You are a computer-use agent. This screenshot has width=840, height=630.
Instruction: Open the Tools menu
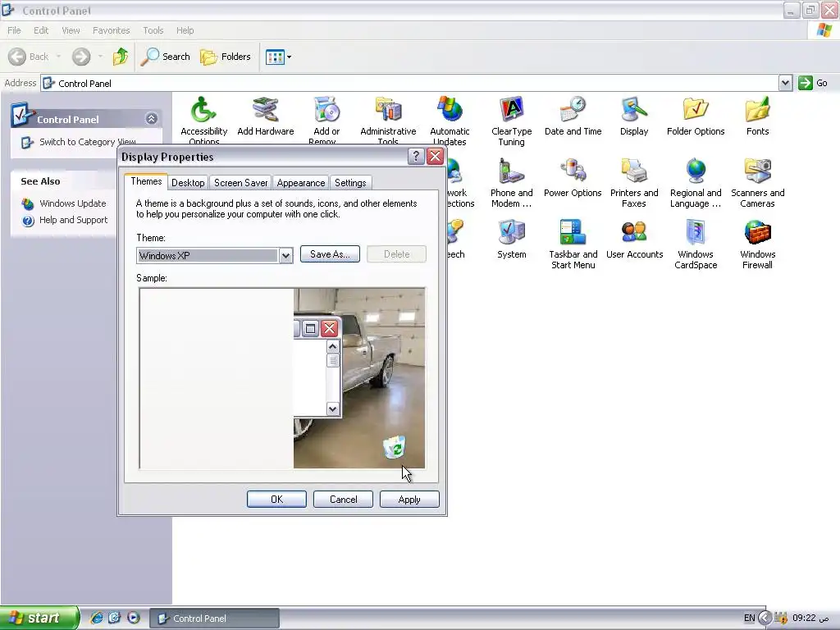tap(153, 30)
